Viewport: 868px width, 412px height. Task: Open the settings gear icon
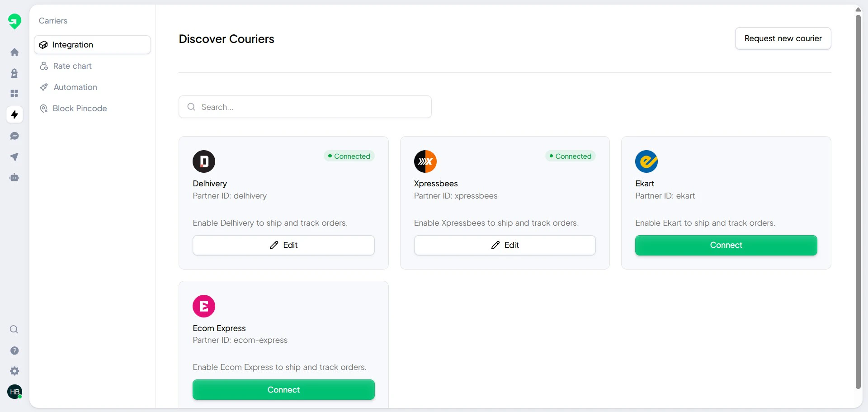point(14,371)
